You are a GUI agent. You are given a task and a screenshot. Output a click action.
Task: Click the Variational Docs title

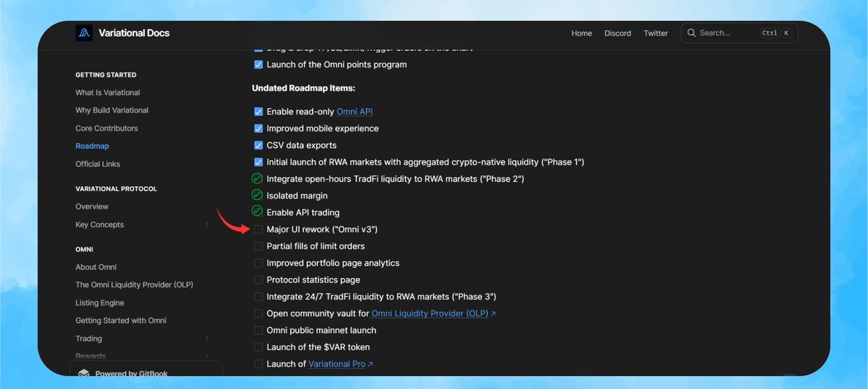coord(134,33)
